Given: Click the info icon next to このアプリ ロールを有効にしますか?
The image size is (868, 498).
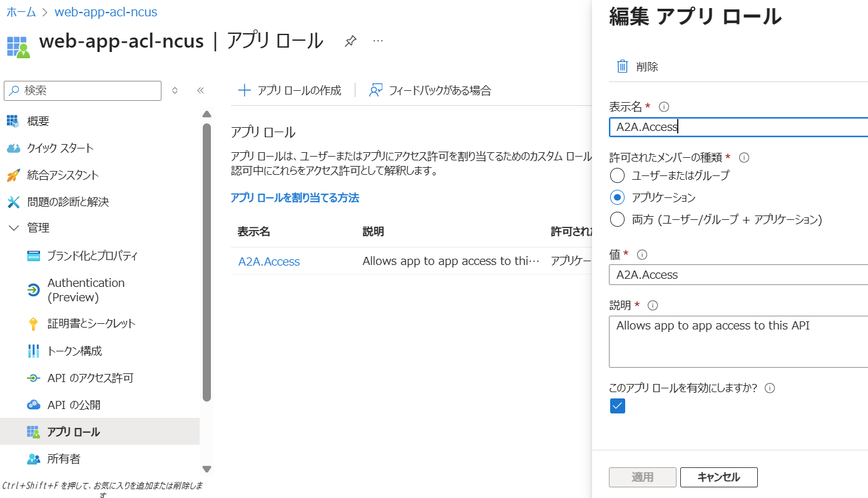Looking at the screenshot, I should (x=770, y=388).
